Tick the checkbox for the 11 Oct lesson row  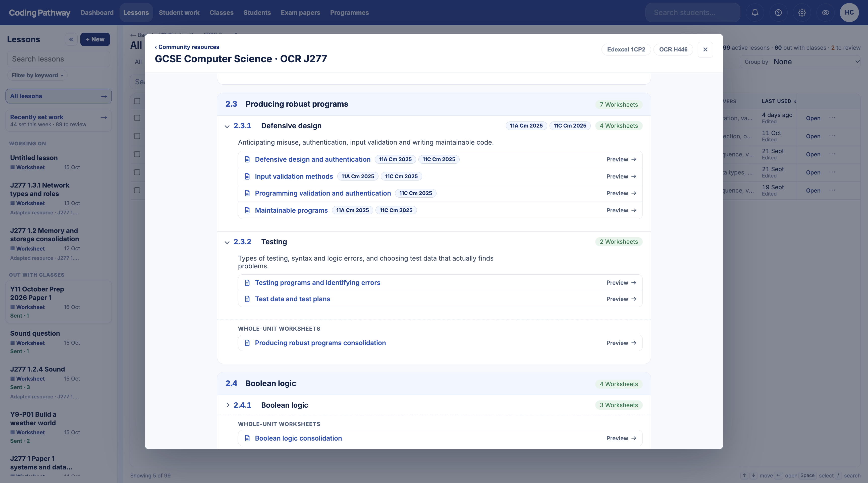point(137,136)
